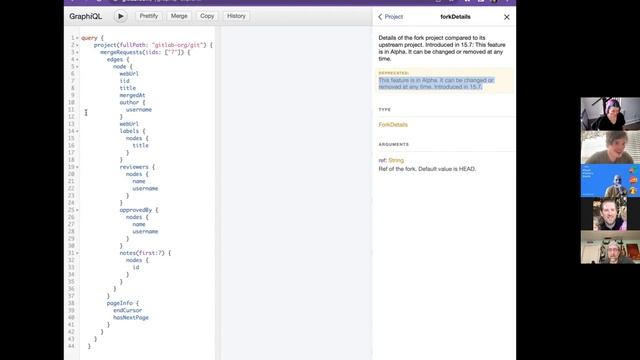Click the Merge button in the GraphiQL toolbar

179,16
